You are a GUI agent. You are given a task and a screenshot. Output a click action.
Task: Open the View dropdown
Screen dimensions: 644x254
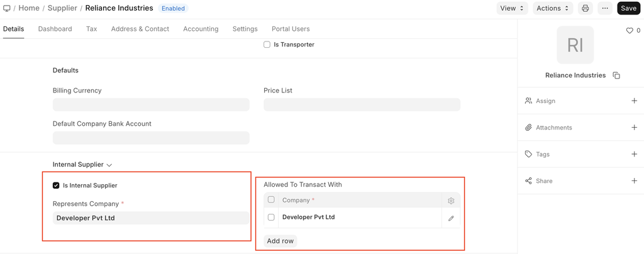point(512,8)
